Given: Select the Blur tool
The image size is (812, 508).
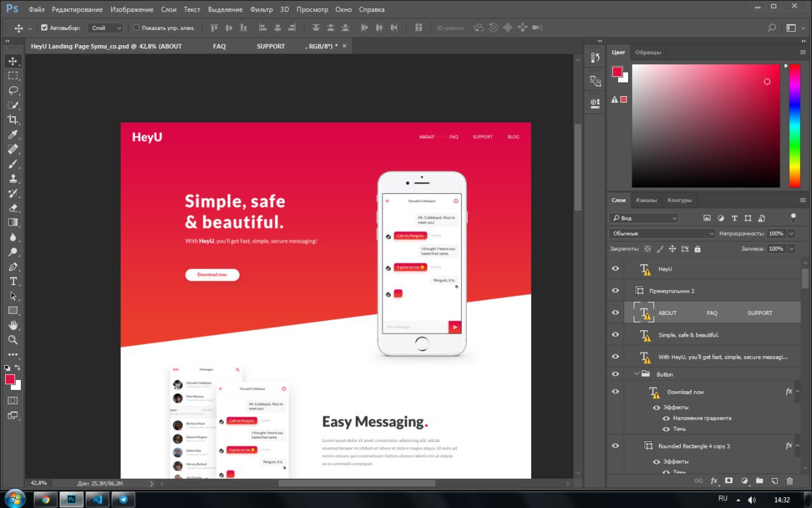Looking at the screenshot, I should [13, 237].
